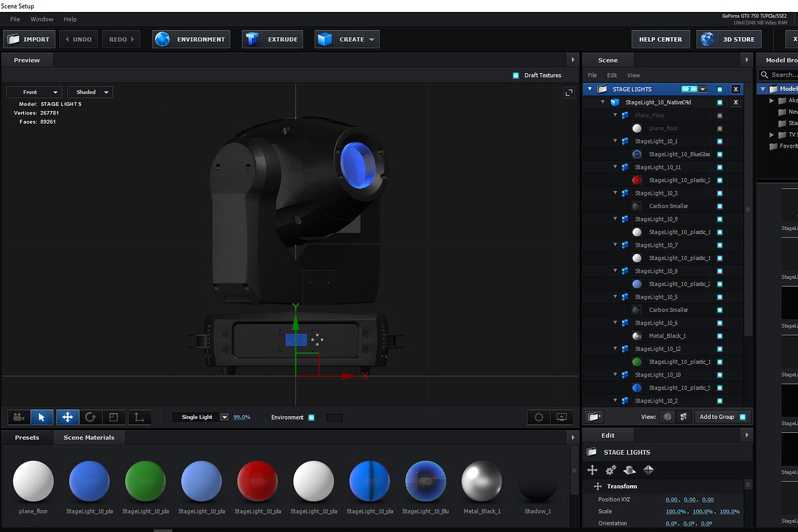Toggle the Draft Textures checkbox
Viewport: 798px width, 532px height.
coord(516,75)
